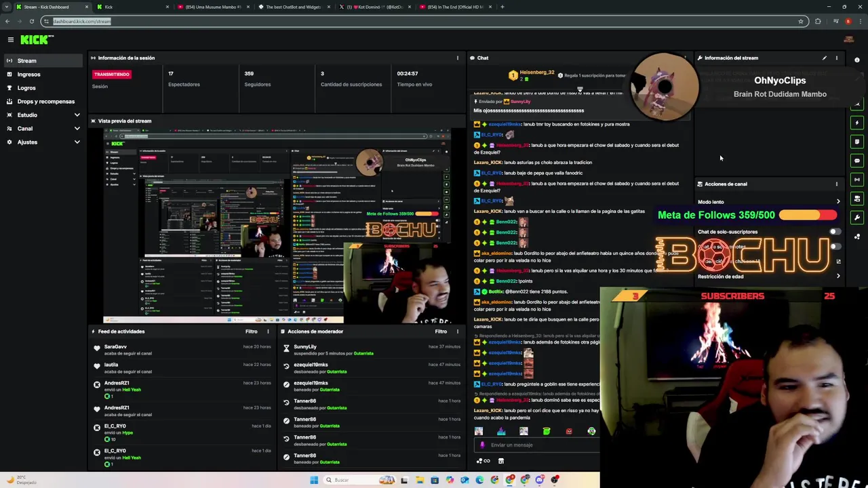
Task: Click the bubbles icon at right sidebar bottom
Action: pos(857,237)
